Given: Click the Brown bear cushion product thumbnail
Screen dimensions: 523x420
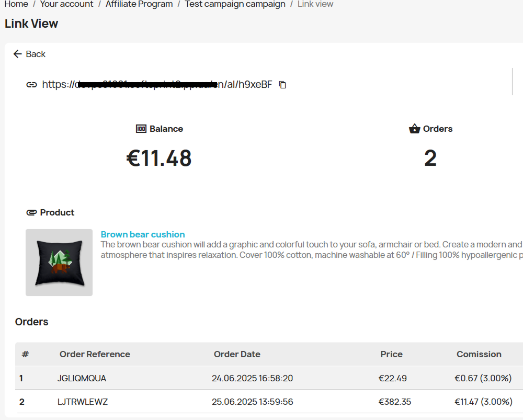Looking at the screenshot, I should tap(59, 262).
